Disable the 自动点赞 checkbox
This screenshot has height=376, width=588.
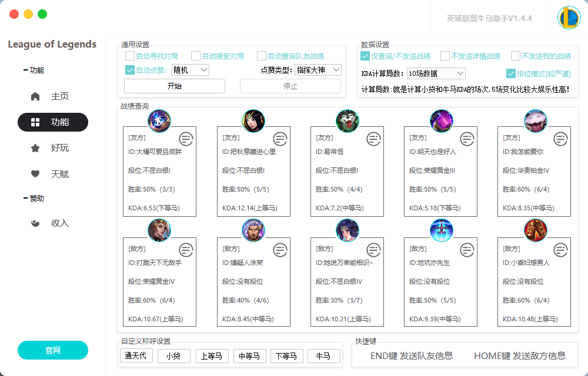tap(131, 70)
